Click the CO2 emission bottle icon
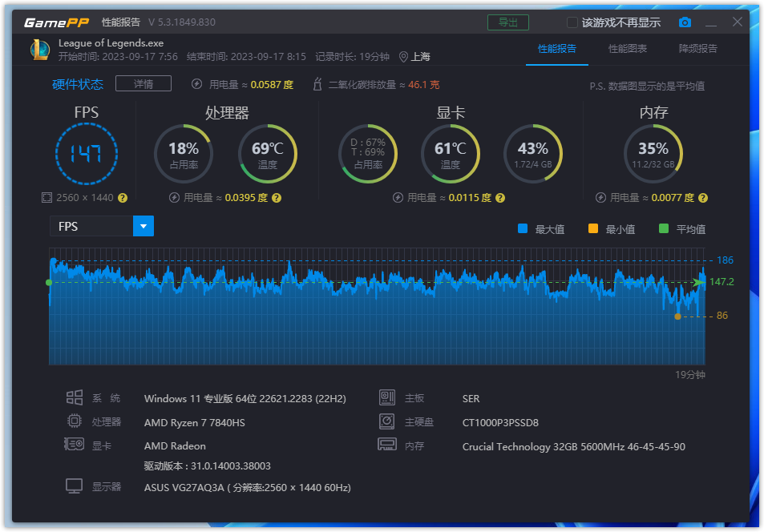 coord(317,84)
